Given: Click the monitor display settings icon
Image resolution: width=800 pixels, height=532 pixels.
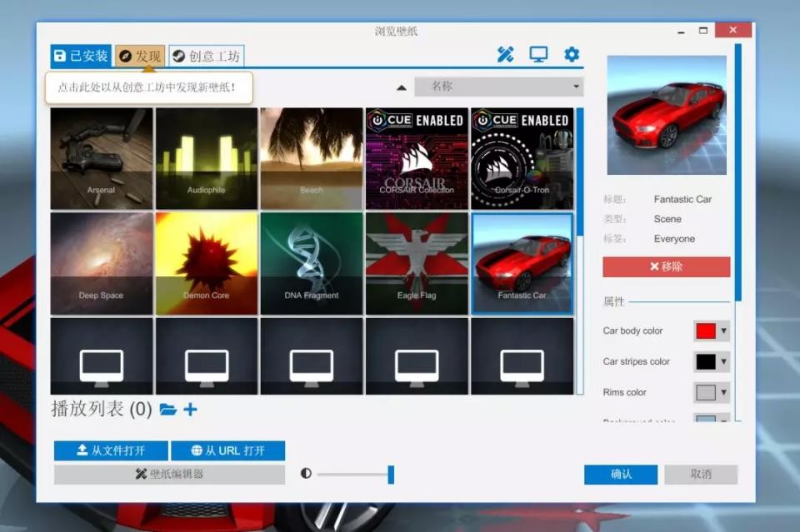Looking at the screenshot, I should point(538,55).
